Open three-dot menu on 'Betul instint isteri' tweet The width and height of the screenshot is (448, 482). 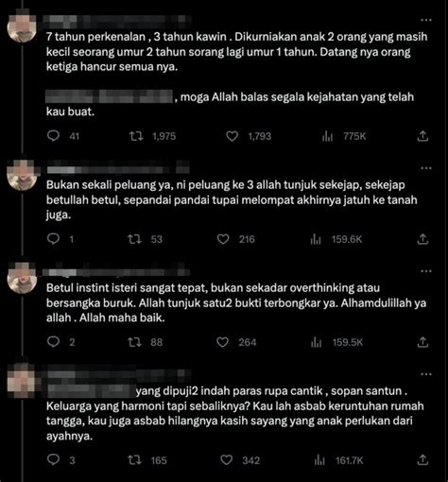pyautogui.click(x=426, y=271)
